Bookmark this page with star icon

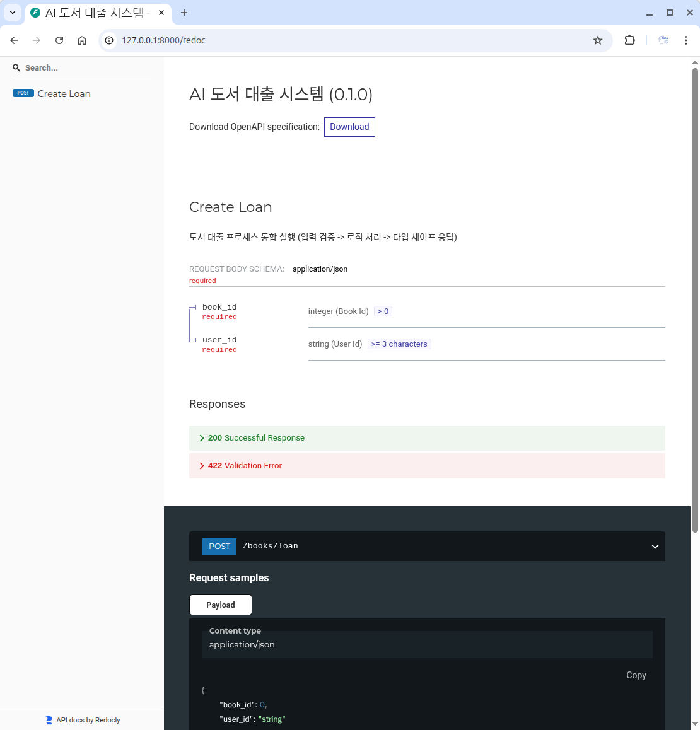tap(598, 40)
